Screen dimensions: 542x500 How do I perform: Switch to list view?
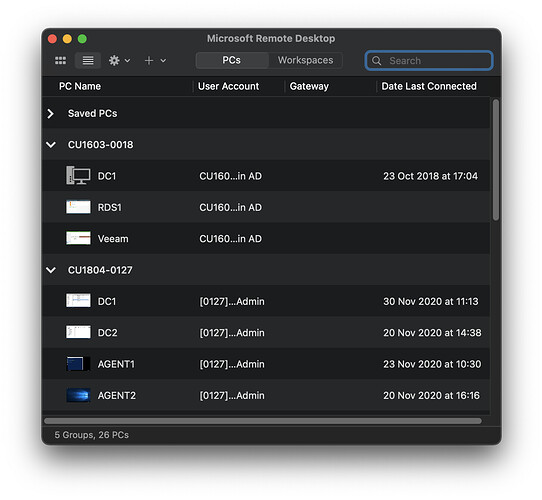[x=88, y=61]
